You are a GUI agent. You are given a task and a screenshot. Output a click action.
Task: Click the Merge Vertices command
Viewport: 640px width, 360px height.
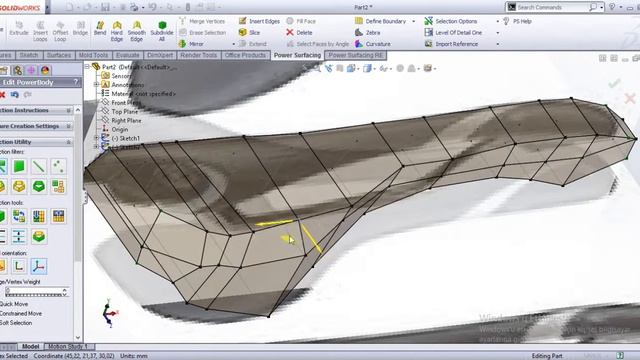(202, 21)
